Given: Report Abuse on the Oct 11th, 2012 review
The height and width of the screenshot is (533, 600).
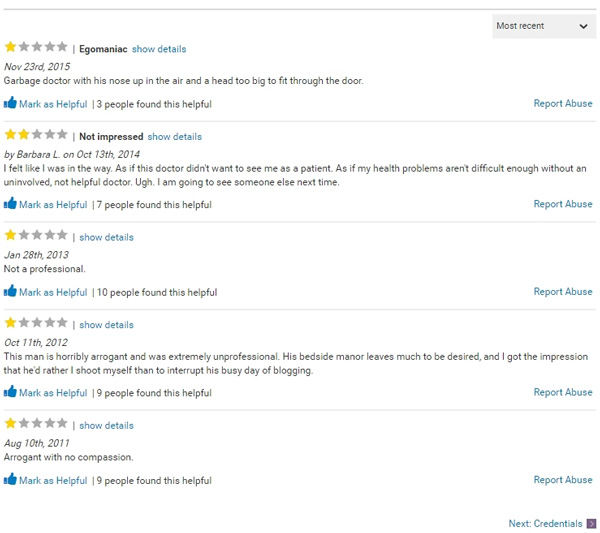Looking at the screenshot, I should click(x=562, y=392).
